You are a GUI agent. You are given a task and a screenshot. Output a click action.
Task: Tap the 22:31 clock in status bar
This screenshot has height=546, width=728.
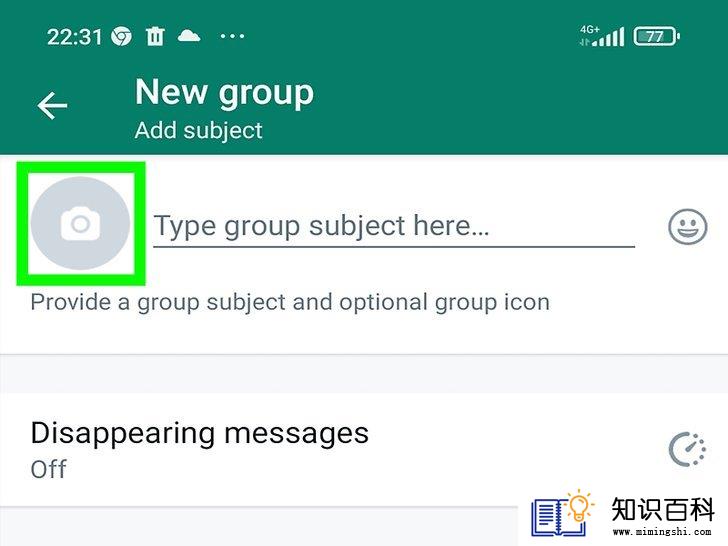[74, 37]
